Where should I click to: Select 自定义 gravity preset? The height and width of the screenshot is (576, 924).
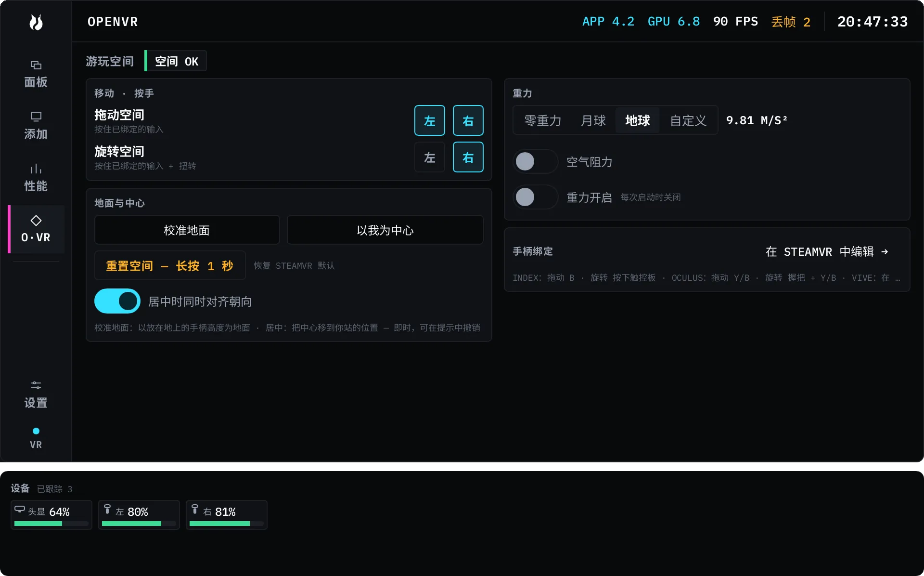tap(688, 120)
